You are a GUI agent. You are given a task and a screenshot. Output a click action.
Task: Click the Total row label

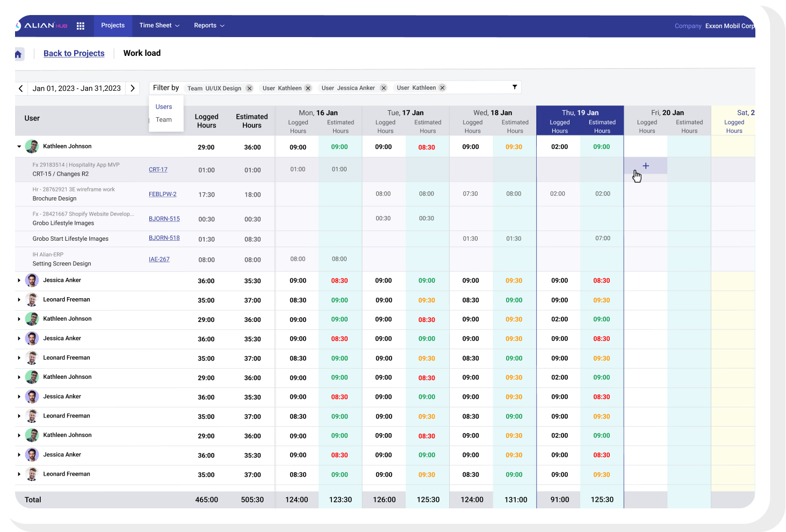pos(33,500)
